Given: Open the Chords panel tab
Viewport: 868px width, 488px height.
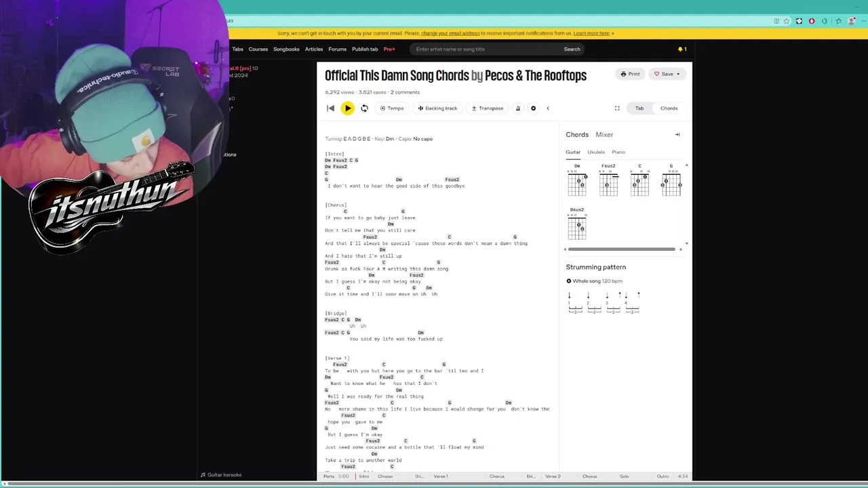Looking at the screenshot, I should pyautogui.click(x=577, y=135).
